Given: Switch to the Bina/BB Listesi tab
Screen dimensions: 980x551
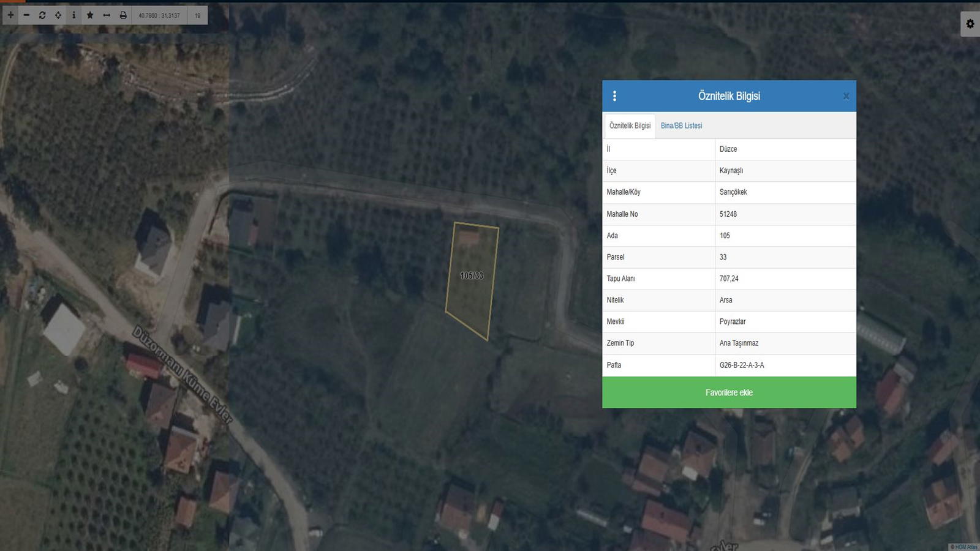Looking at the screenshot, I should pyautogui.click(x=681, y=126).
